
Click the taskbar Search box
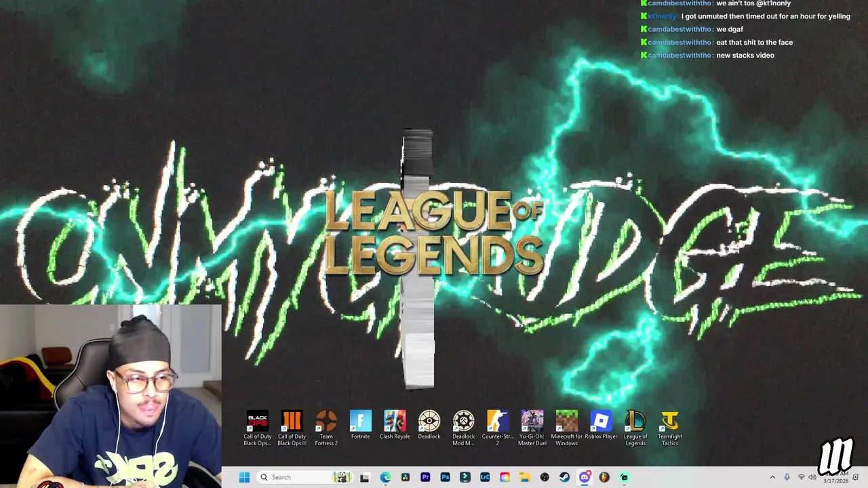(x=304, y=477)
